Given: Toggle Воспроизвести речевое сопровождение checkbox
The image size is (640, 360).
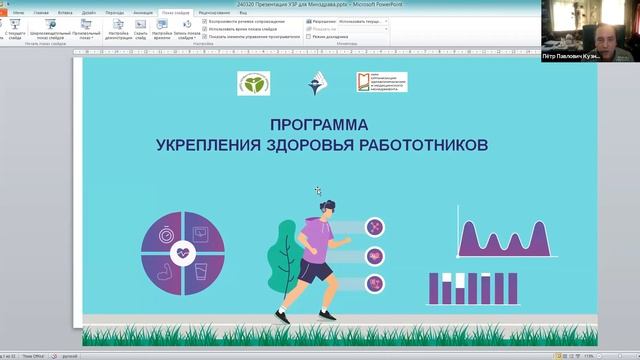Looking at the screenshot, I should 204,21.
